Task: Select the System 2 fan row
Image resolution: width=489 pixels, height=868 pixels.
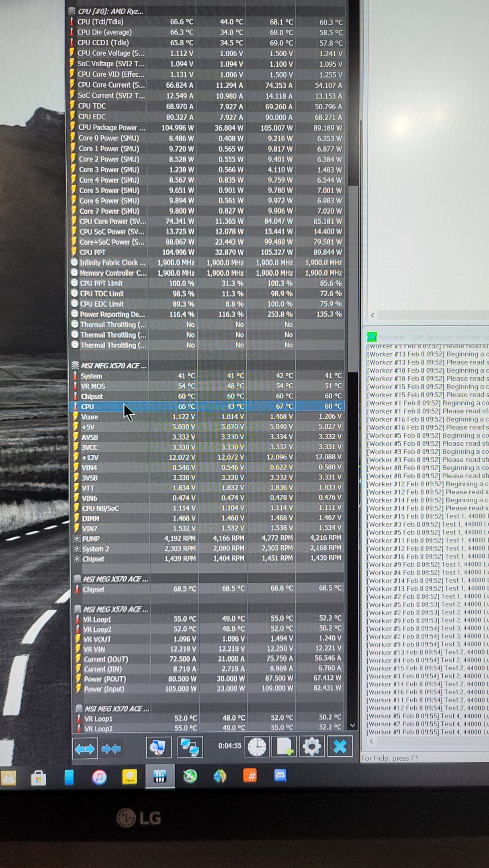Action: tap(207, 548)
